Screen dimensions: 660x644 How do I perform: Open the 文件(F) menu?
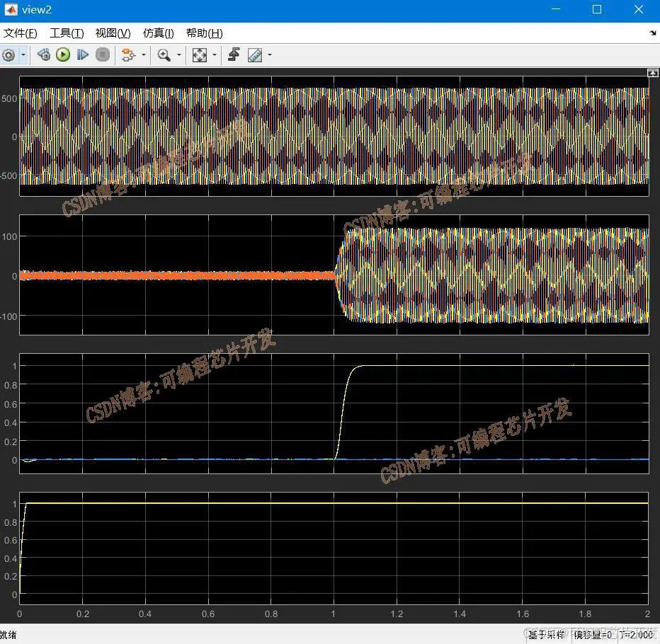(21, 33)
